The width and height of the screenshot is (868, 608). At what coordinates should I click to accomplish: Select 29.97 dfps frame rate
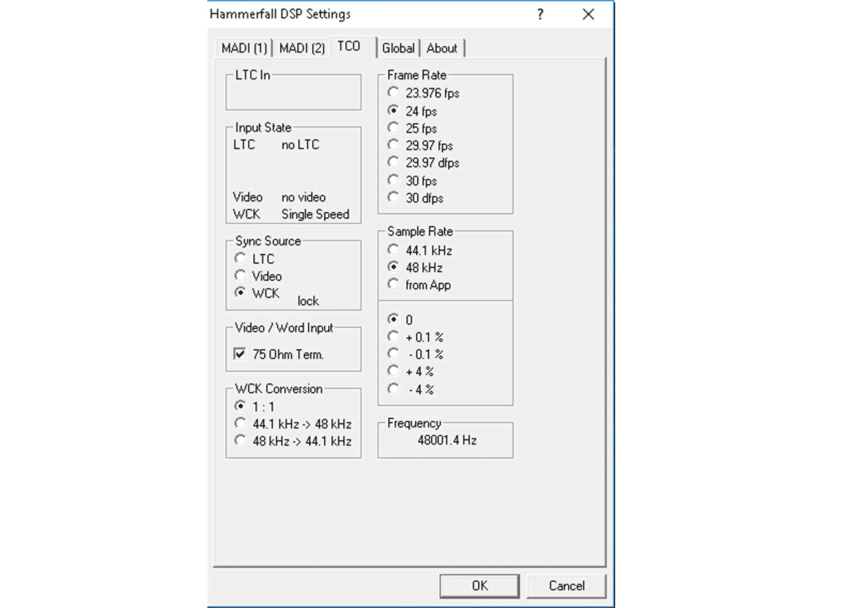(394, 163)
